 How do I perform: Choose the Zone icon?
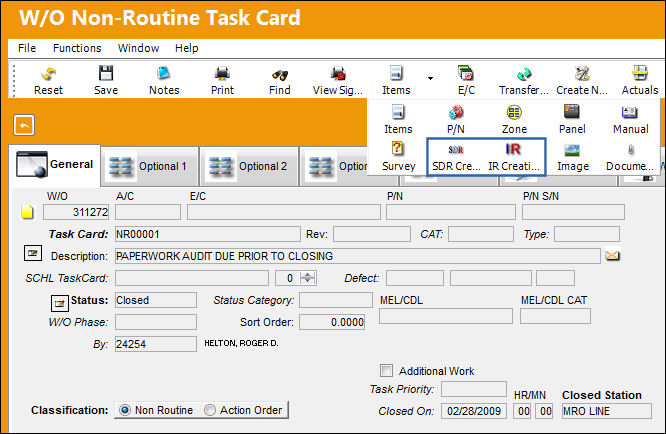coord(514,113)
